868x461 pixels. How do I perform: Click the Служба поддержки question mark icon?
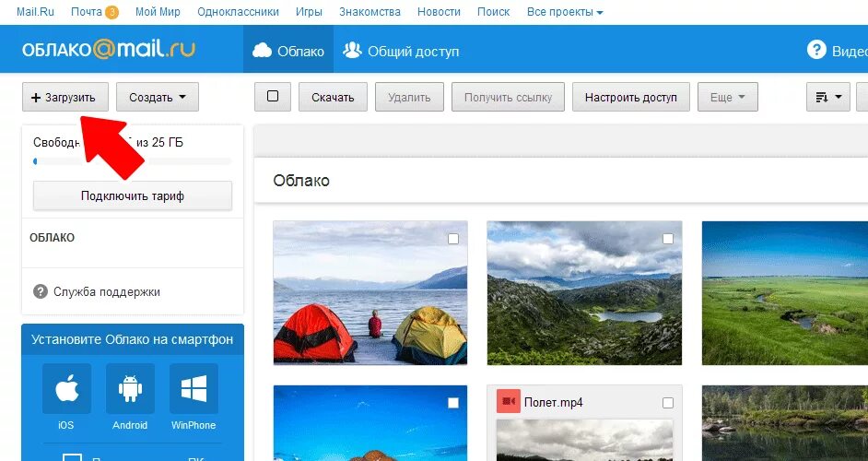tap(41, 291)
